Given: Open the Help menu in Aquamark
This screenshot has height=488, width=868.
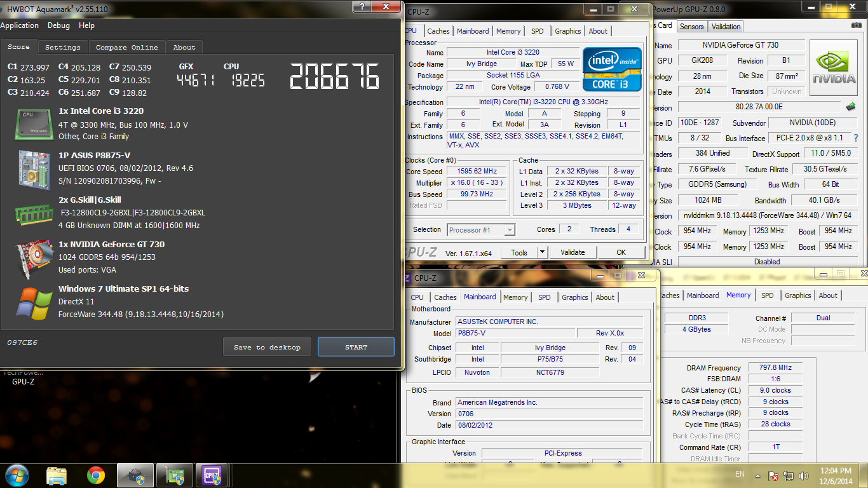Looking at the screenshot, I should (x=87, y=25).
